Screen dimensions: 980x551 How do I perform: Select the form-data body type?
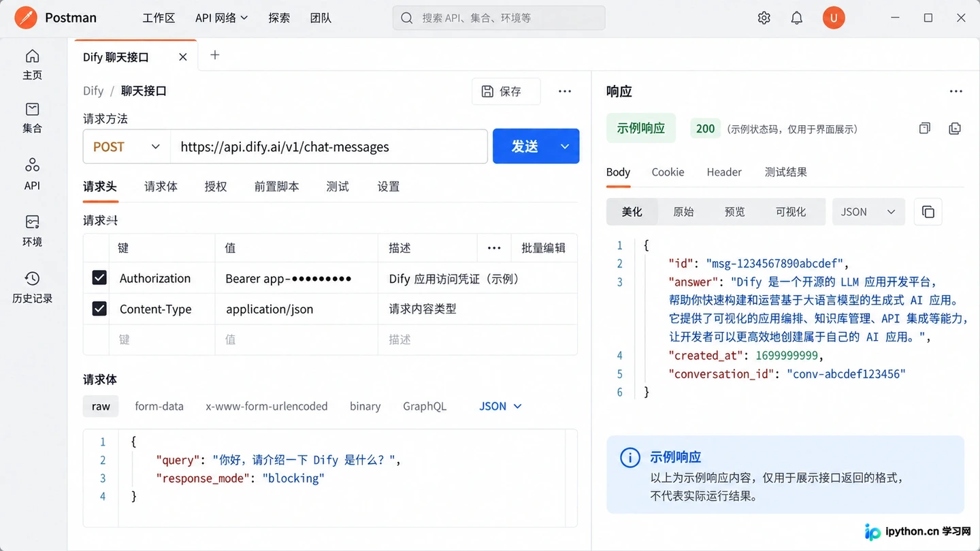159,406
